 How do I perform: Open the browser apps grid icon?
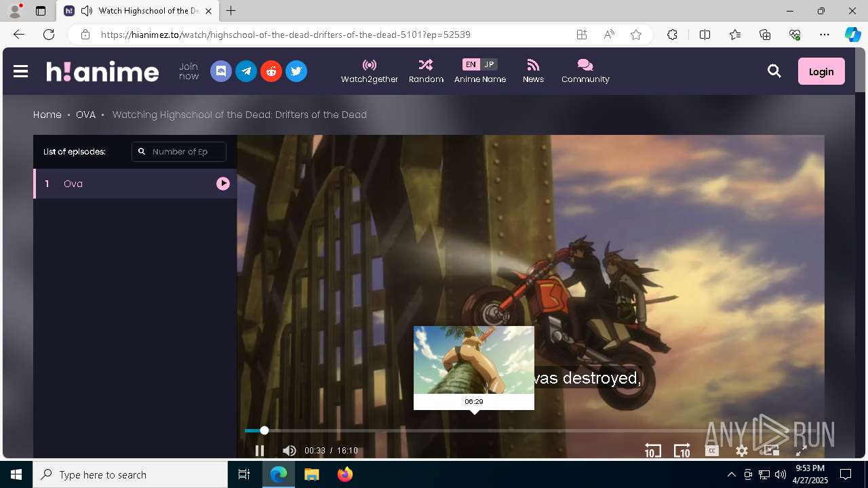point(582,35)
